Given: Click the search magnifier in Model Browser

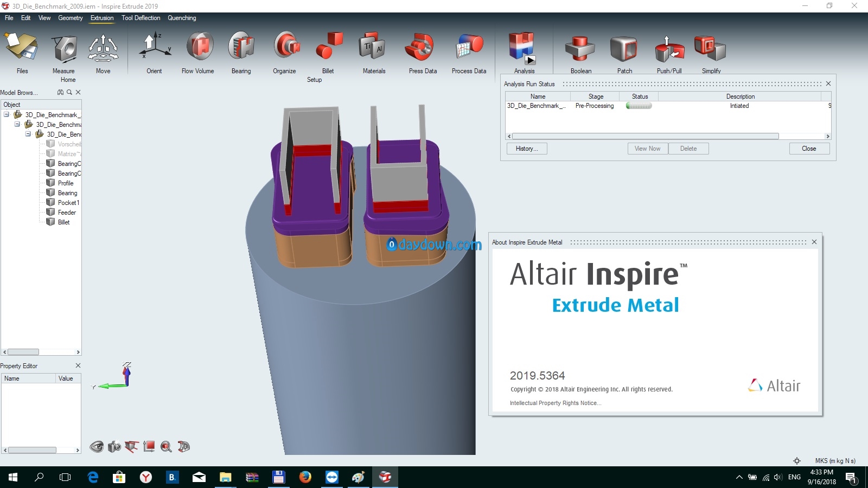Looking at the screenshot, I should point(69,92).
